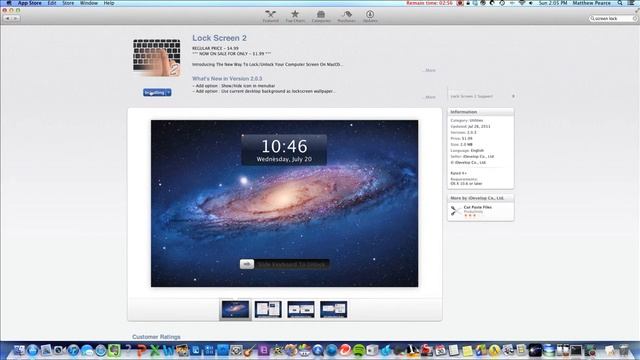Click the Customer Ratings heading
Screen dimensions: 640x360
click(x=156, y=337)
